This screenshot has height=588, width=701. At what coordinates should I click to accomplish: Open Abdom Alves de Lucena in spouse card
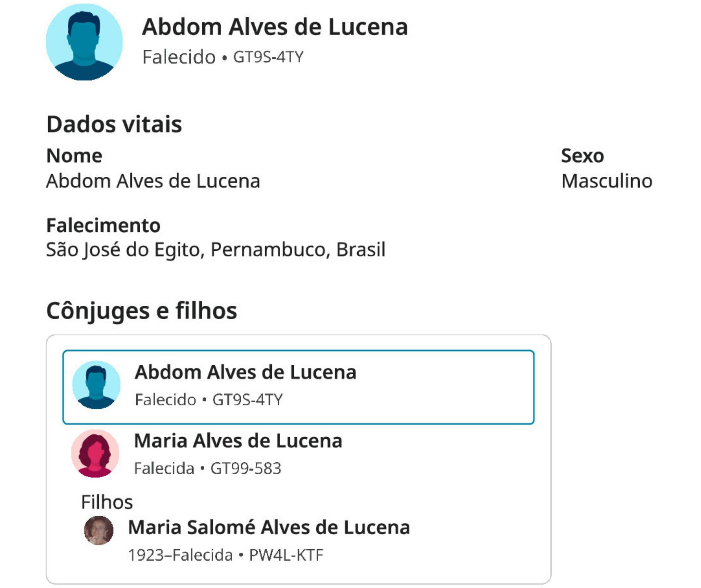pos(245,372)
